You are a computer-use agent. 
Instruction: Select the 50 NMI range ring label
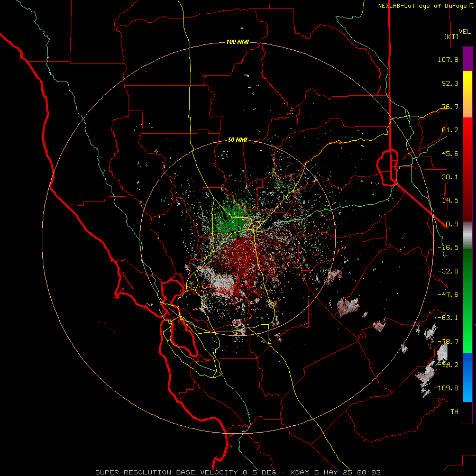[237, 140]
